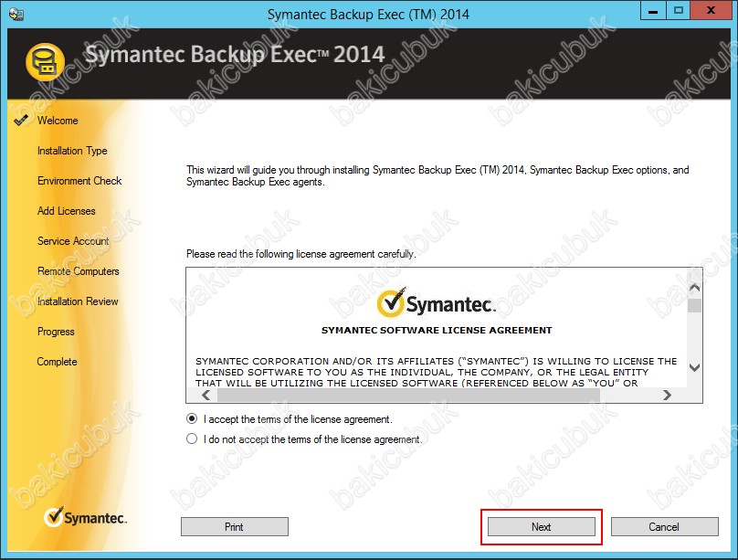Print the license agreement
The height and width of the screenshot is (560, 738).
pos(235,526)
